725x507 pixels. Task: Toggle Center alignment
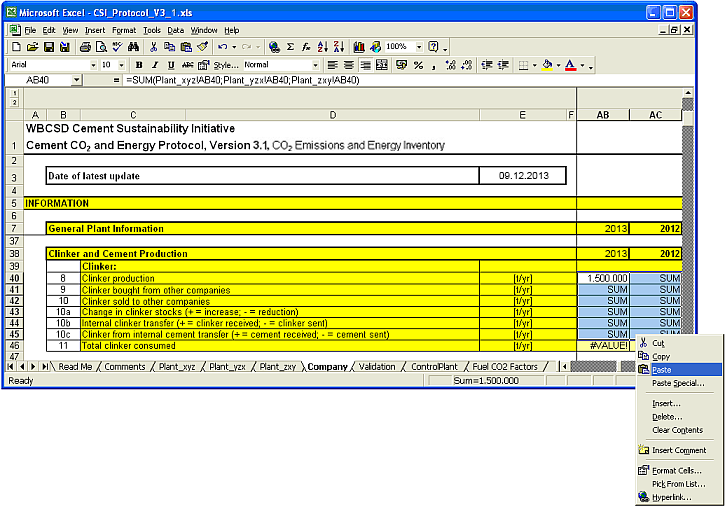click(349, 65)
